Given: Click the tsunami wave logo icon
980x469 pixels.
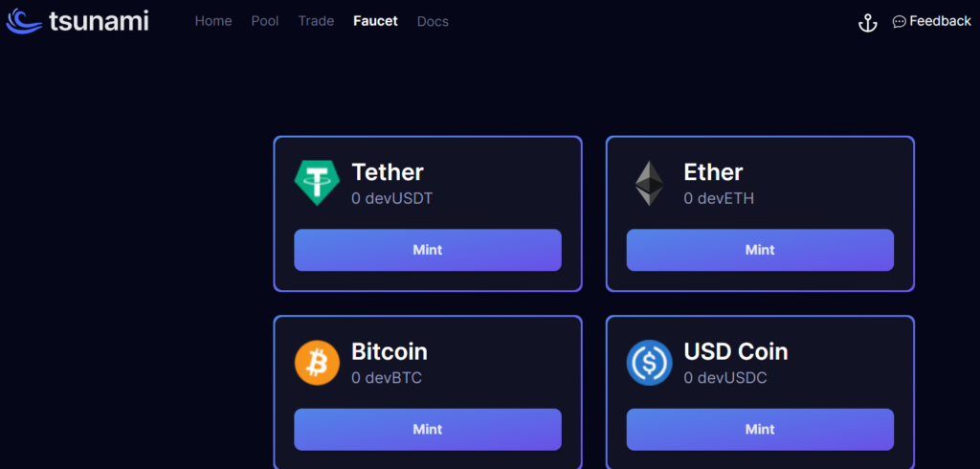Looking at the screenshot, I should tap(24, 21).
